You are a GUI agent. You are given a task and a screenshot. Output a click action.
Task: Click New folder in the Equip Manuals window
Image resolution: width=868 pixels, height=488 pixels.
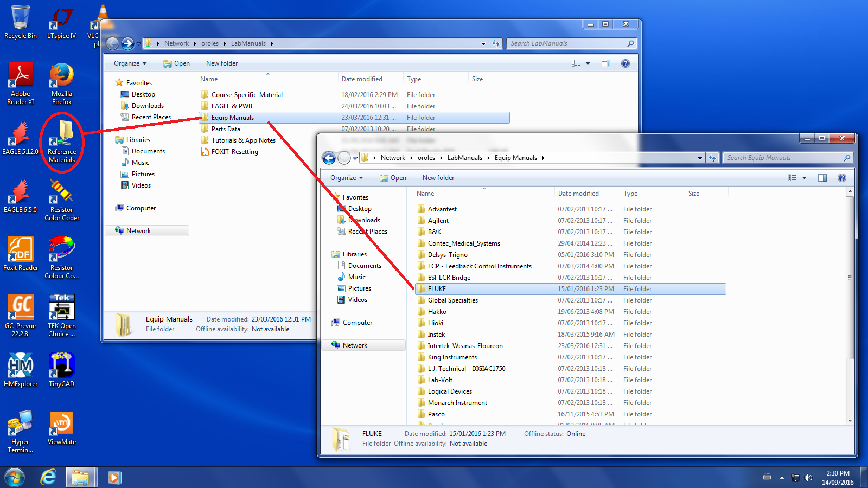438,178
